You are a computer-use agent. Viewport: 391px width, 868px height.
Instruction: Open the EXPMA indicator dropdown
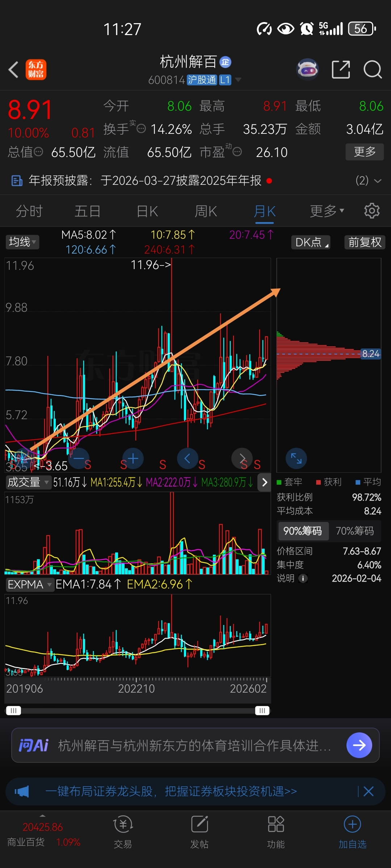click(30, 584)
